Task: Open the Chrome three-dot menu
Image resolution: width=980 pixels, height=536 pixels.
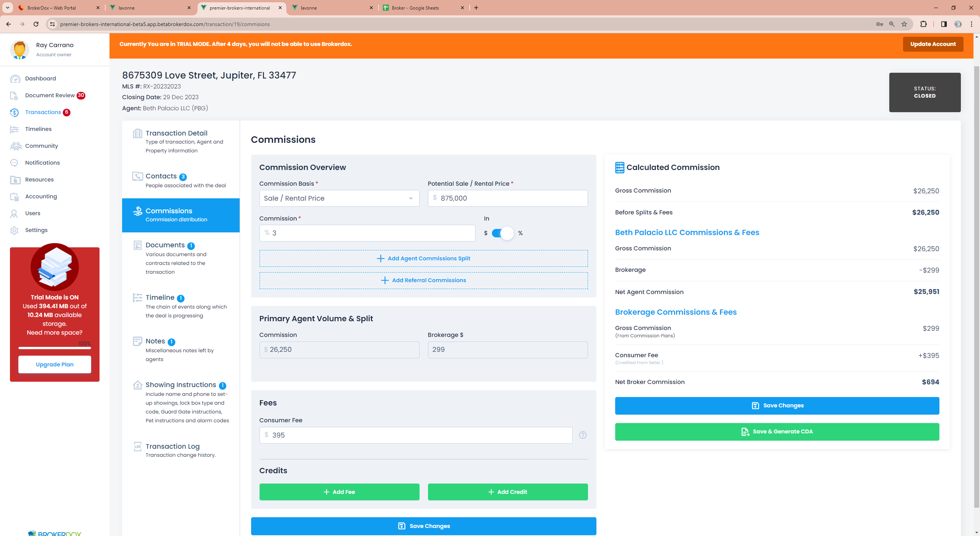Action: [972, 24]
